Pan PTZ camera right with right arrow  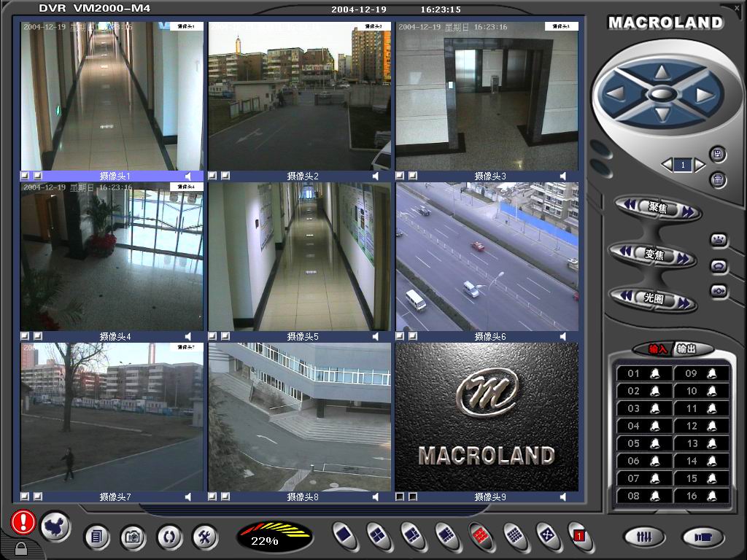tap(705, 95)
